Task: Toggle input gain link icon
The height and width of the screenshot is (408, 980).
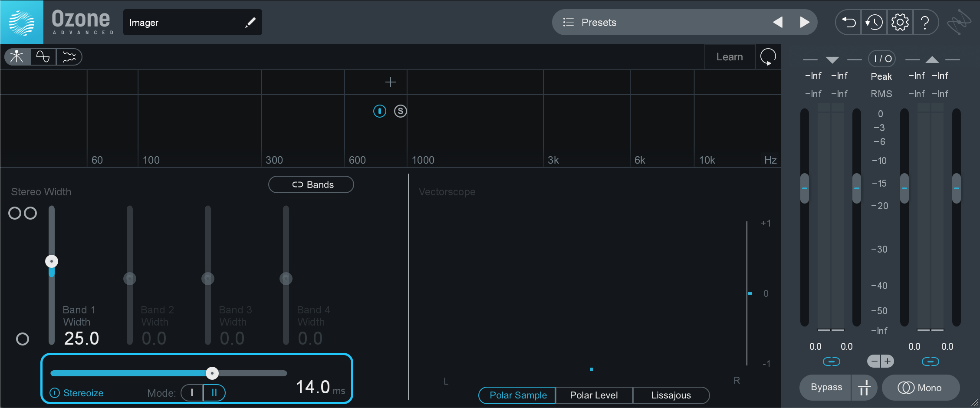Action: (x=832, y=362)
